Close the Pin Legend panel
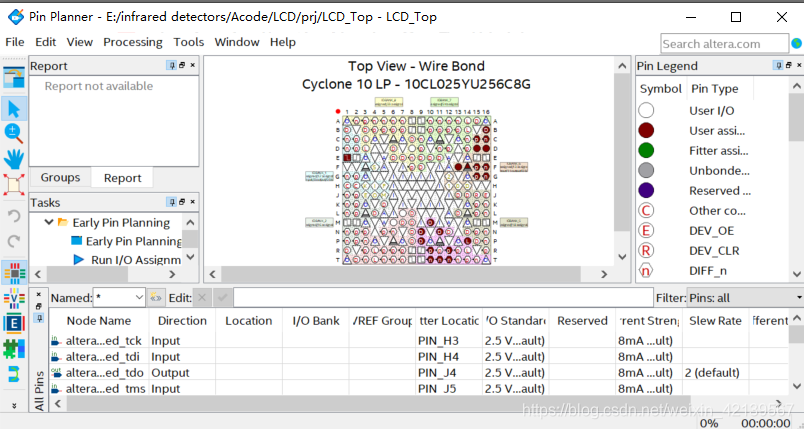This screenshot has height=429, width=804. [x=799, y=66]
